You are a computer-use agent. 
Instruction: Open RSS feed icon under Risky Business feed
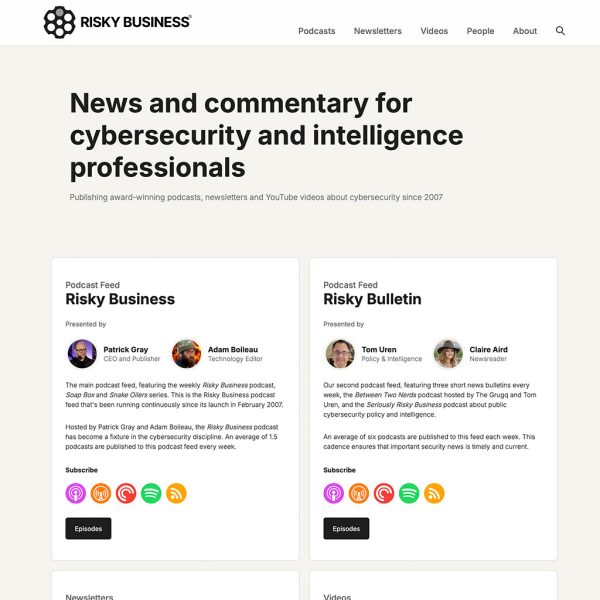[x=176, y=493]
